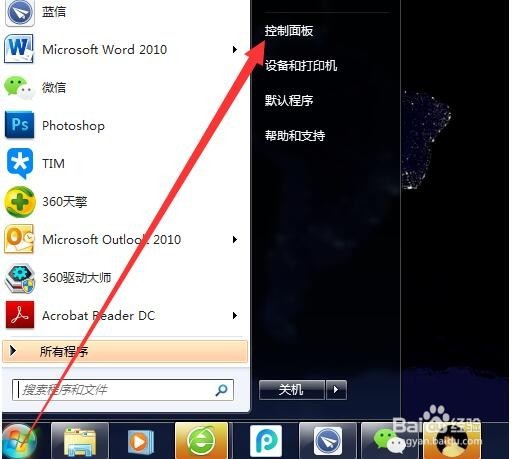Expand Microsoft Word 2010 jump list arrow
The height and width of the screenshot is (459, 512).
(x=235, y=49)
